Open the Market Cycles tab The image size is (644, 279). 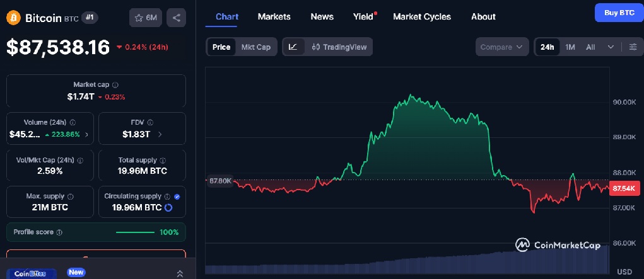pos(422,17)
